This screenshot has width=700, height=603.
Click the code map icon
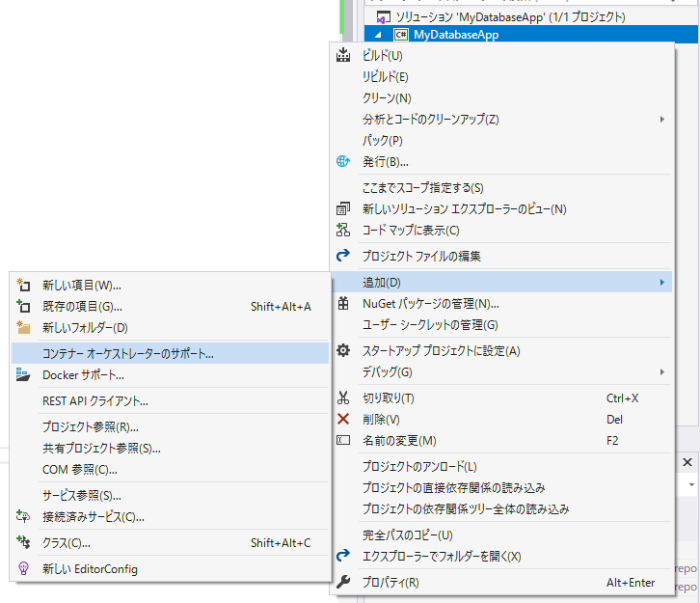coord(343,230)
